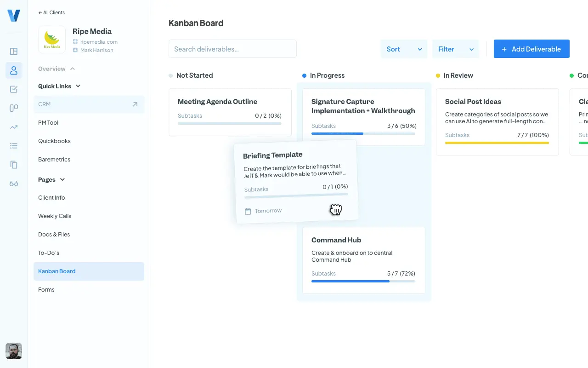Open the Filter dropdown
Viewport: 588px width, 368px height.
[455, 49]
